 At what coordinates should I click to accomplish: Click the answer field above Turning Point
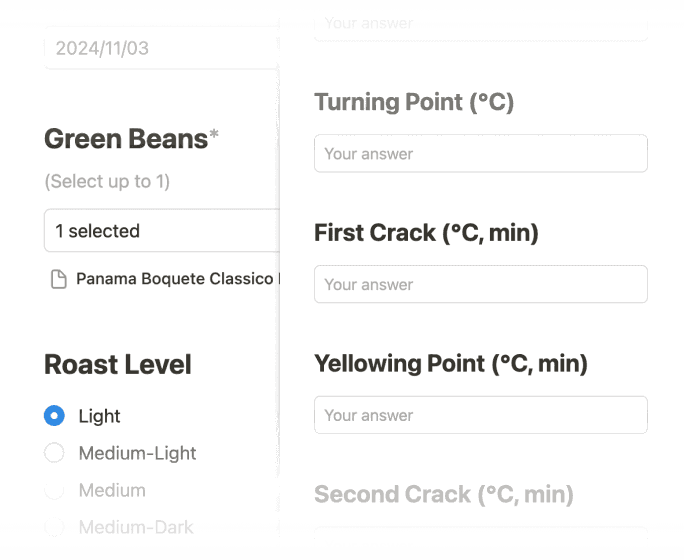(480, 24)
